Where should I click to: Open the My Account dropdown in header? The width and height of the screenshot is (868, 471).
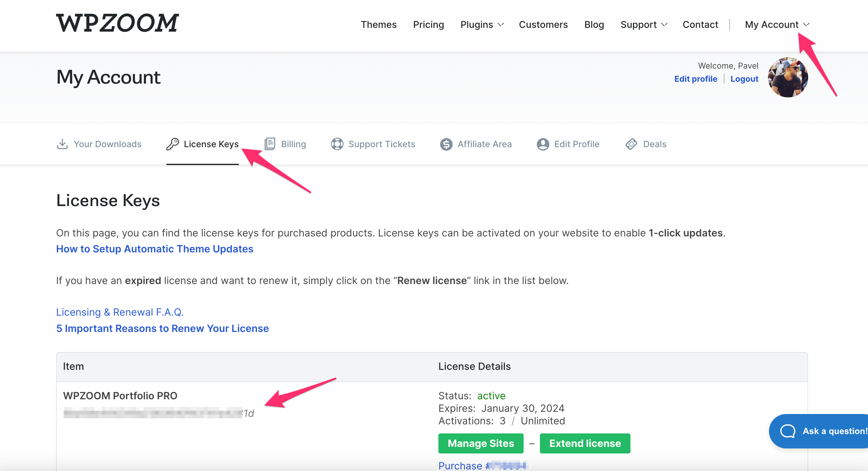[777, 24]
